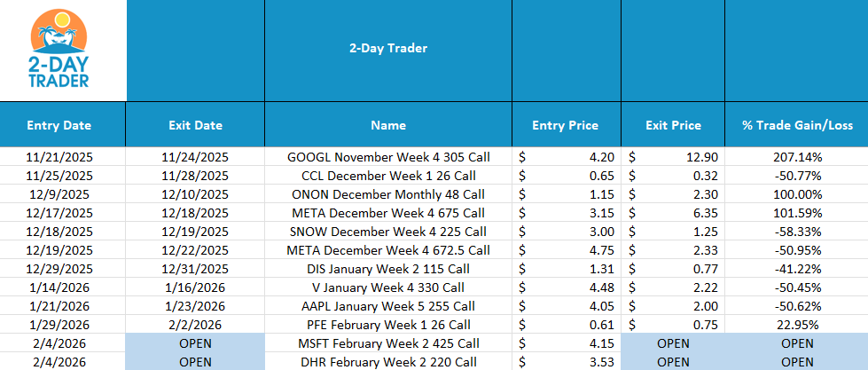Click the SNOW December Week 4 225 Call cell
The width and height of the screenshot is (868, 370).
point(388,231)
